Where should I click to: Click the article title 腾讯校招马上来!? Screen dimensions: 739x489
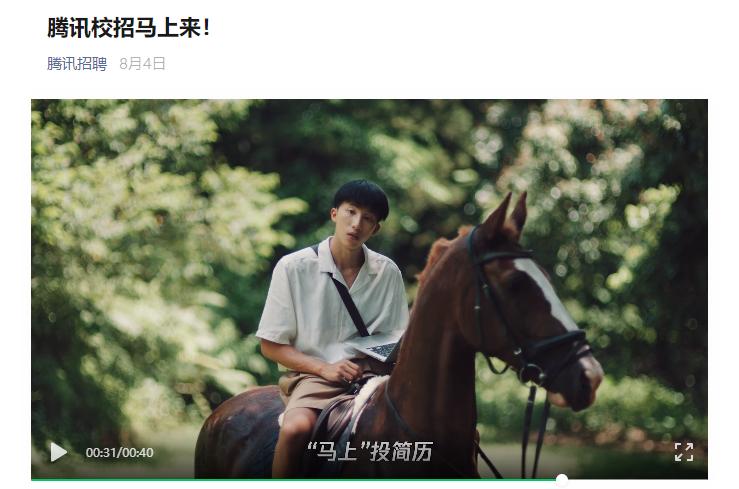[x=128, y=27]
